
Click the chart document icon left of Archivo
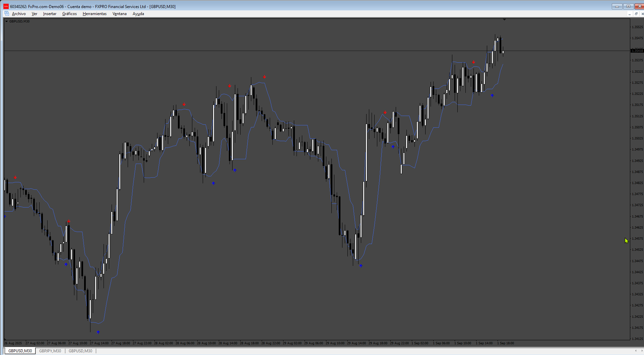tap(7, 14)
